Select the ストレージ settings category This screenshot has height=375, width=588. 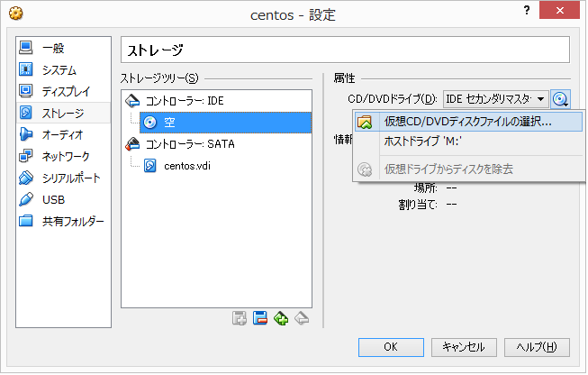pyautogui.click(x=63, y=113)
